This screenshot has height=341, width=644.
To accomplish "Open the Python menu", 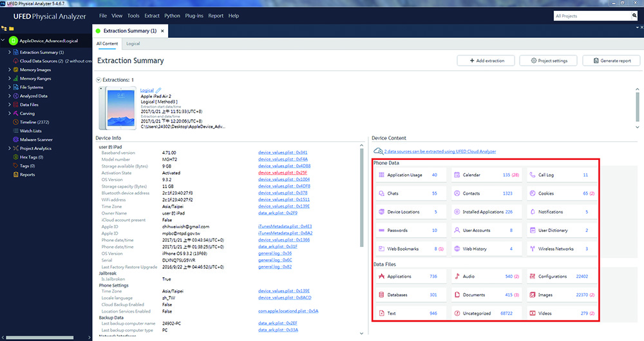I will (x=172, y=15).
